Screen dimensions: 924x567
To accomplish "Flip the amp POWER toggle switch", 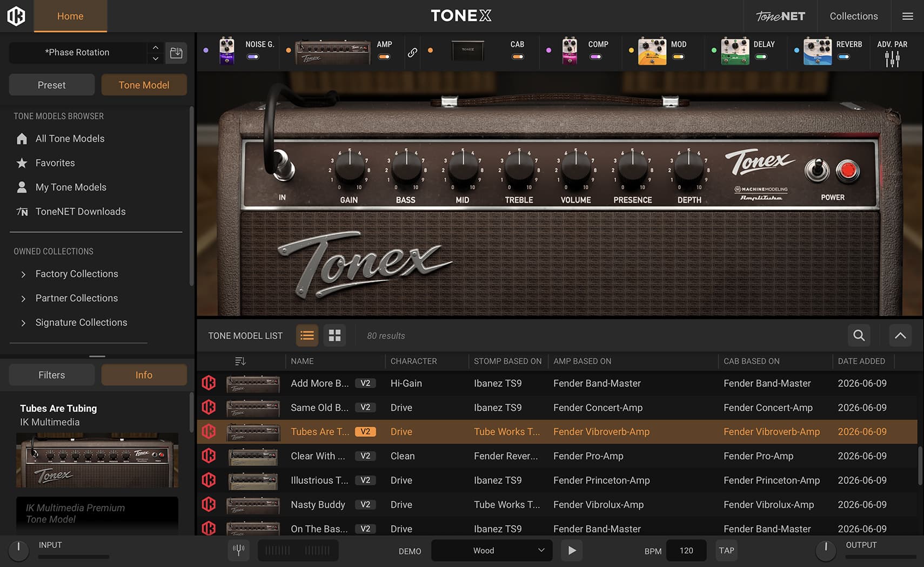I will 817,170.
